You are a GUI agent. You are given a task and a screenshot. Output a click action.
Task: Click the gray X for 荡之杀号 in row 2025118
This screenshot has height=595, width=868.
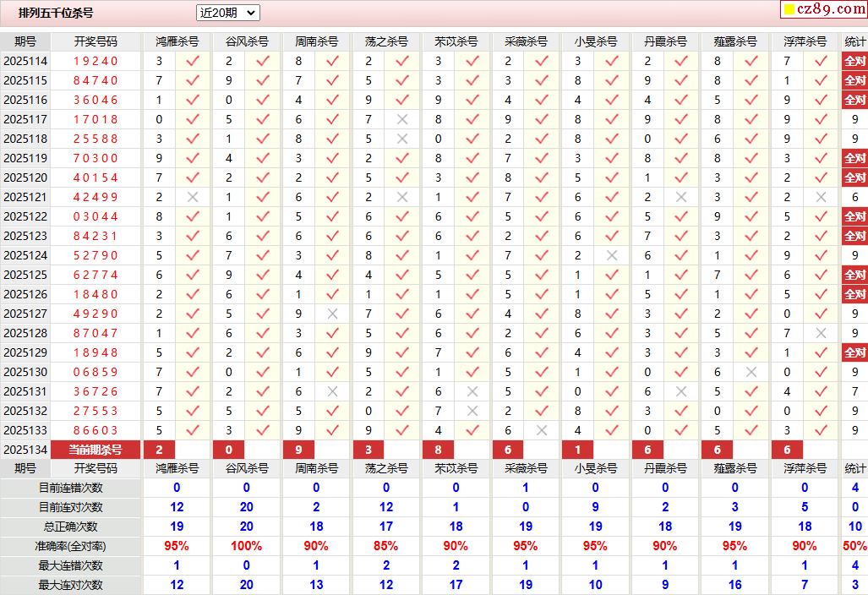tap(402, 139)
